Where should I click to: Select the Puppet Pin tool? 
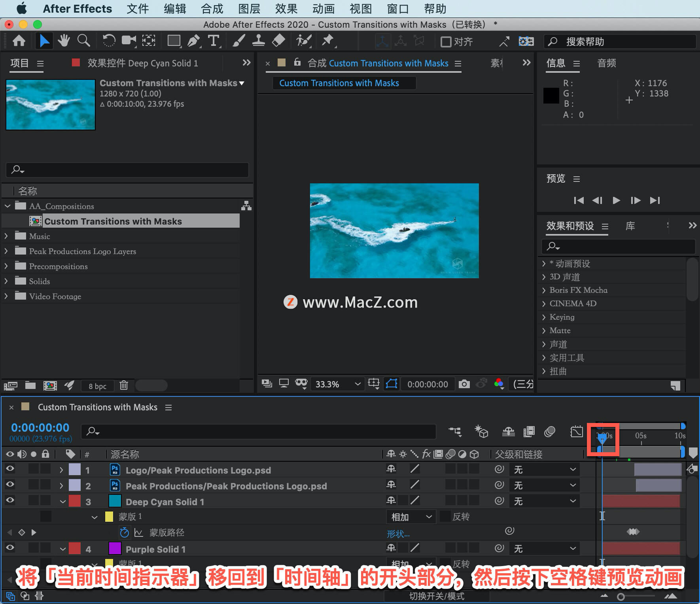tap(328, 41)
